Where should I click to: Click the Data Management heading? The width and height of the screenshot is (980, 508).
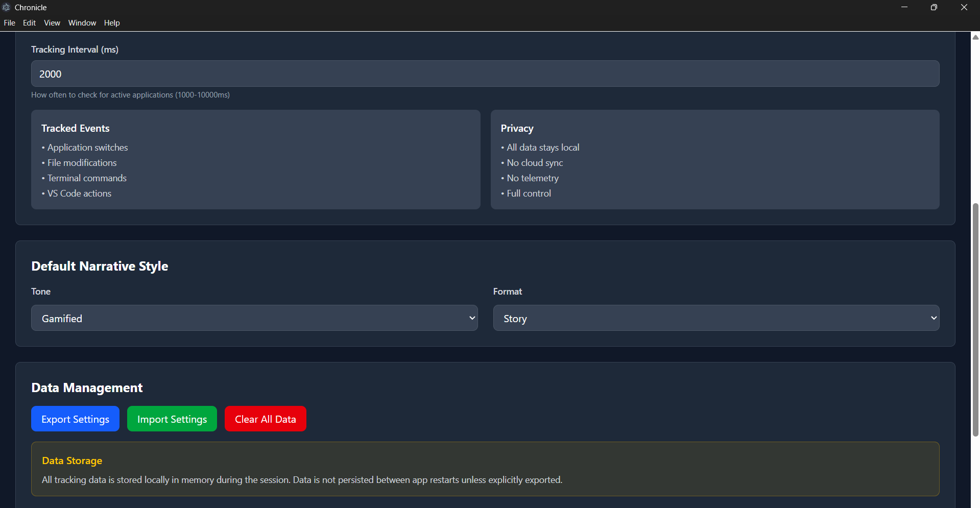click(87, 388)
